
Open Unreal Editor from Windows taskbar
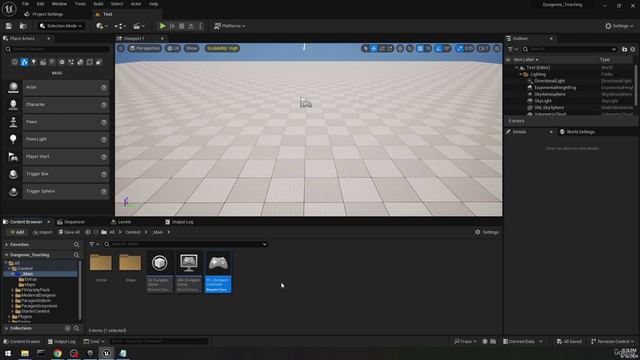pos(106,353)
